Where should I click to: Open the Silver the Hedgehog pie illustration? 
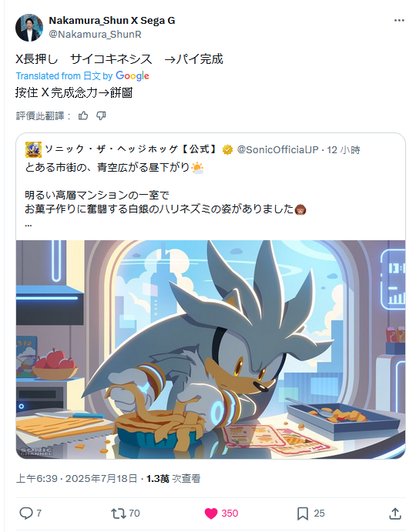[x=210, y=350]
